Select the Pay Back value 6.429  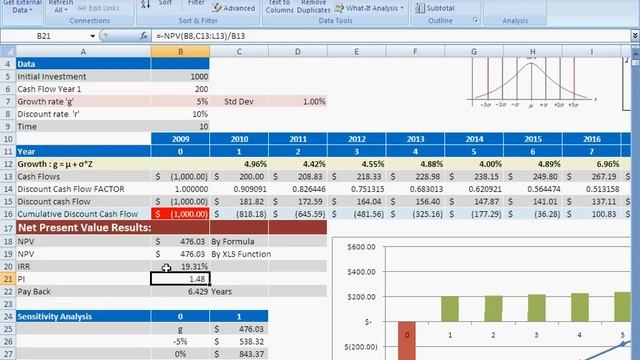click(x=180, y=291)
